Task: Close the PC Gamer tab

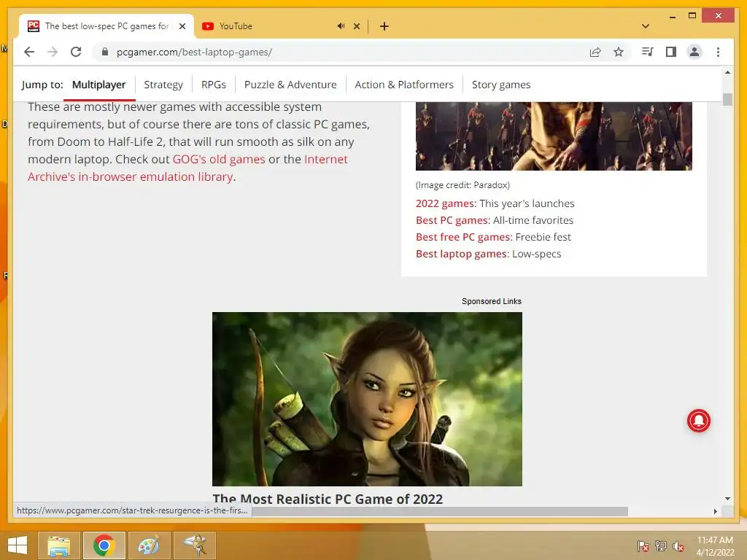Action: (x=182, y=26)
